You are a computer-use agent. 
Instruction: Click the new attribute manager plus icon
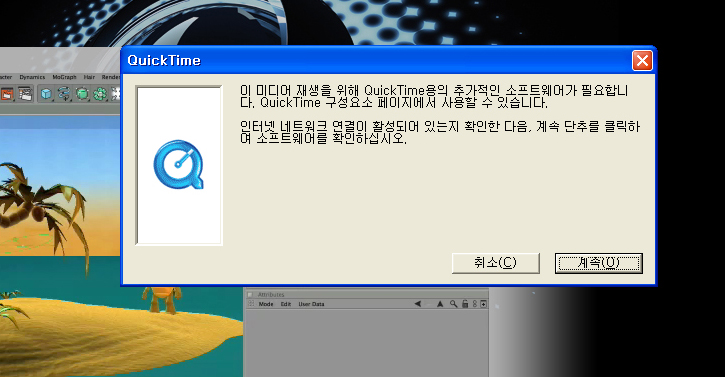(483, 304)
